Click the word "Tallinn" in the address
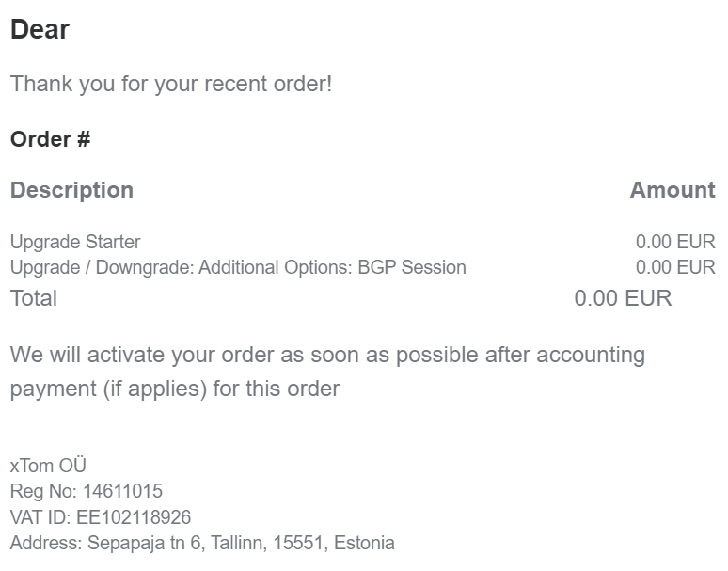Screen dimensions: 728x571 (239, 543)
